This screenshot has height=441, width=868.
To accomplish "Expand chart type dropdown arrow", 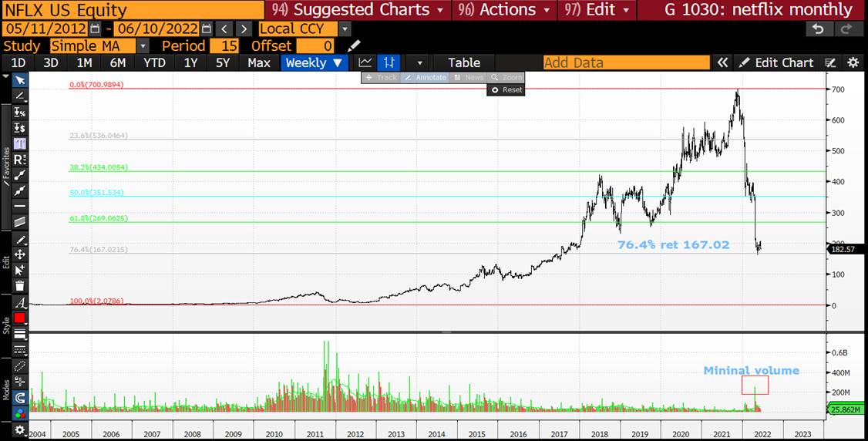I will coord(419,63).
